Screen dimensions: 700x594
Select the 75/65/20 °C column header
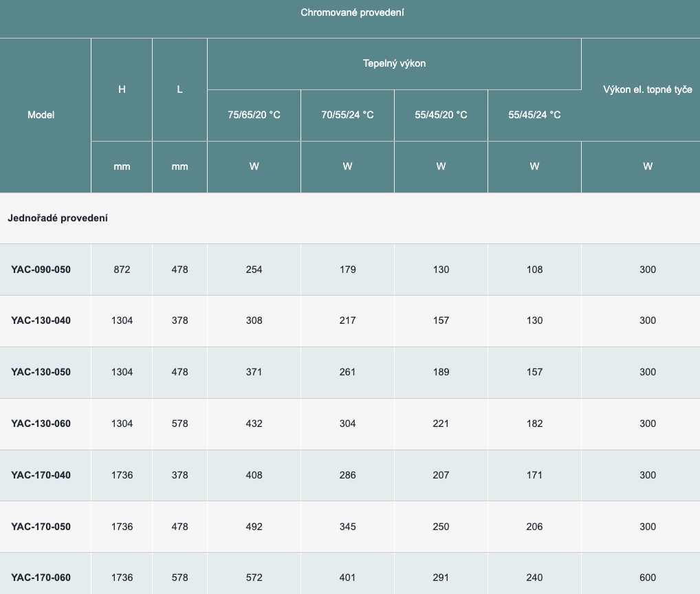[254, 115]
